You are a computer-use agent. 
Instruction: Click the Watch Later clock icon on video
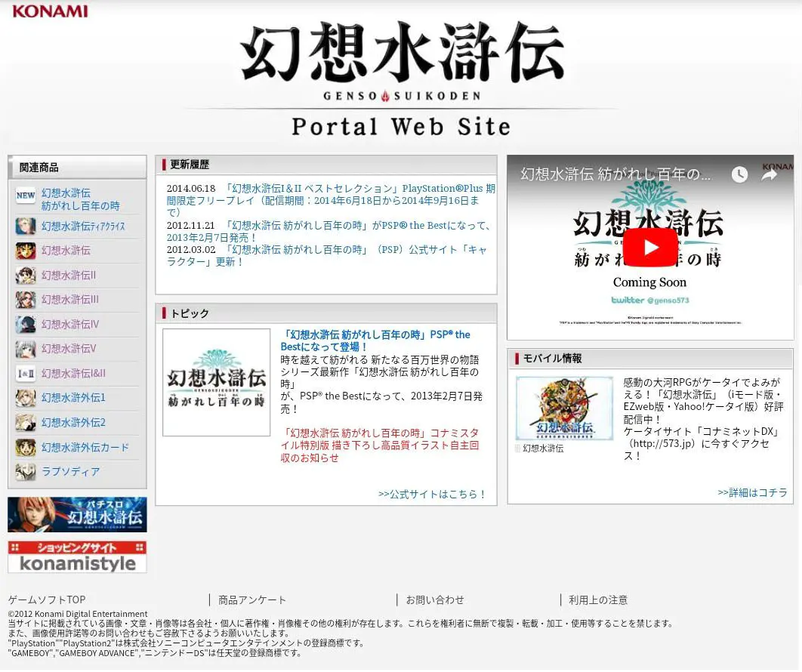[x=739, y=174]
